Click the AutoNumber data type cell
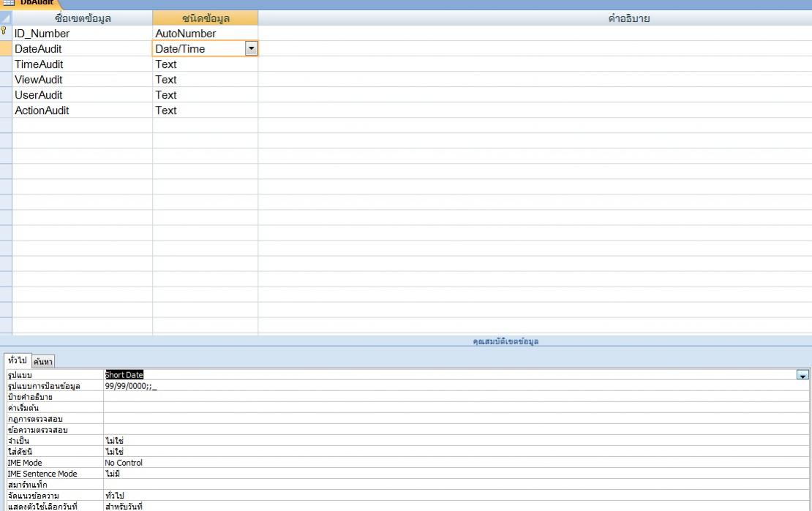Screen dimensions: 812x511 (x=205, y=33)
